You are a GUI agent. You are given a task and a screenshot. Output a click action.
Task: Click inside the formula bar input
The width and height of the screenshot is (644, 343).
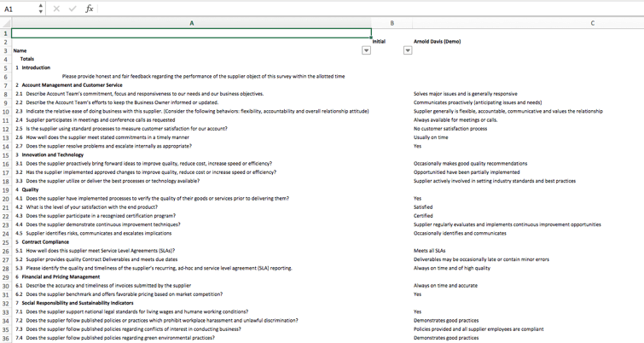[x=369, y=9]
